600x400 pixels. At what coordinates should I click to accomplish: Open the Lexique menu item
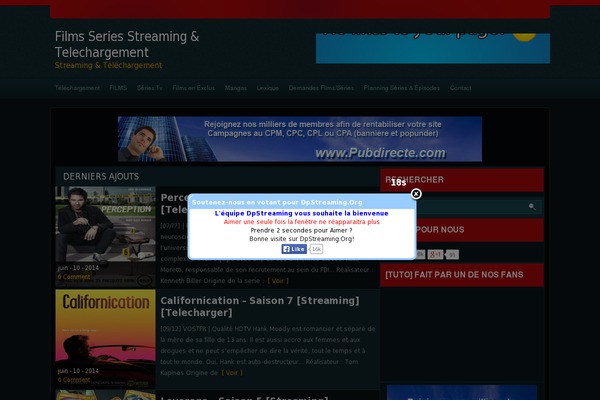tap(268, 88)
